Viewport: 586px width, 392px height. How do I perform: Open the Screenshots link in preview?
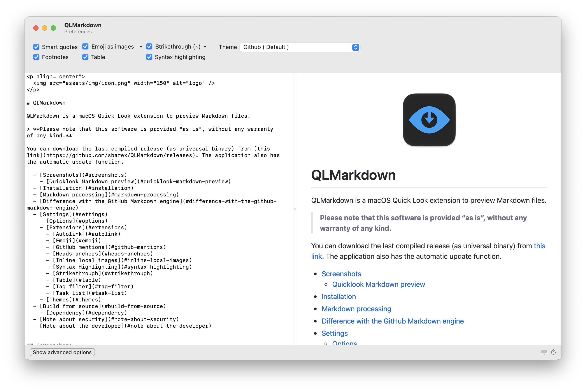341,274
